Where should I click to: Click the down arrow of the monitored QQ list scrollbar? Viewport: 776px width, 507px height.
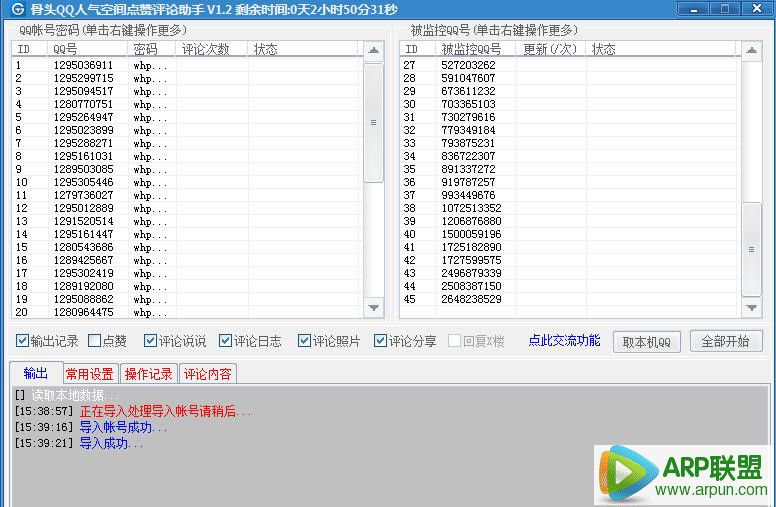(x=751, y=308)
